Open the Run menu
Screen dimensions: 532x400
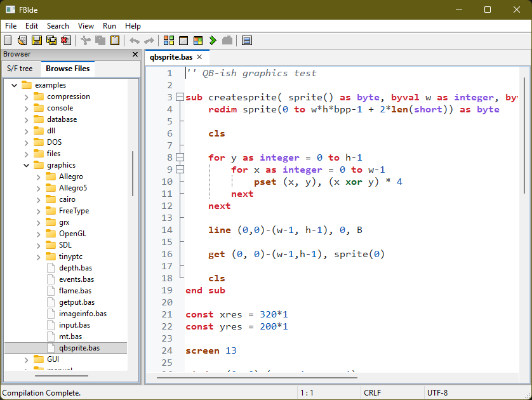(109, 26)
